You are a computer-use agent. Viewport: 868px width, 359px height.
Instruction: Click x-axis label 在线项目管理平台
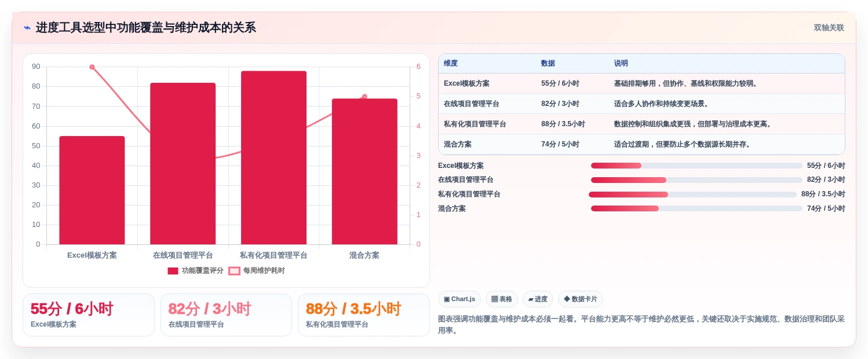183,255
